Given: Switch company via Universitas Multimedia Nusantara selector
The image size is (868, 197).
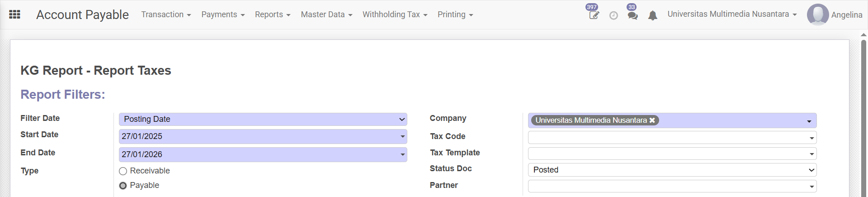Looking at the screenshot, I should coord(732,14).
